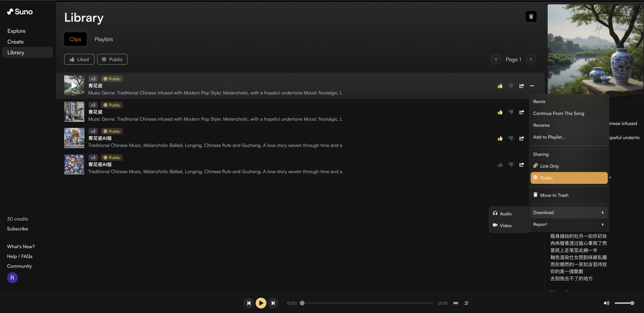
Task: Click the trash bin icon near Library header
Action: (531, 16)
